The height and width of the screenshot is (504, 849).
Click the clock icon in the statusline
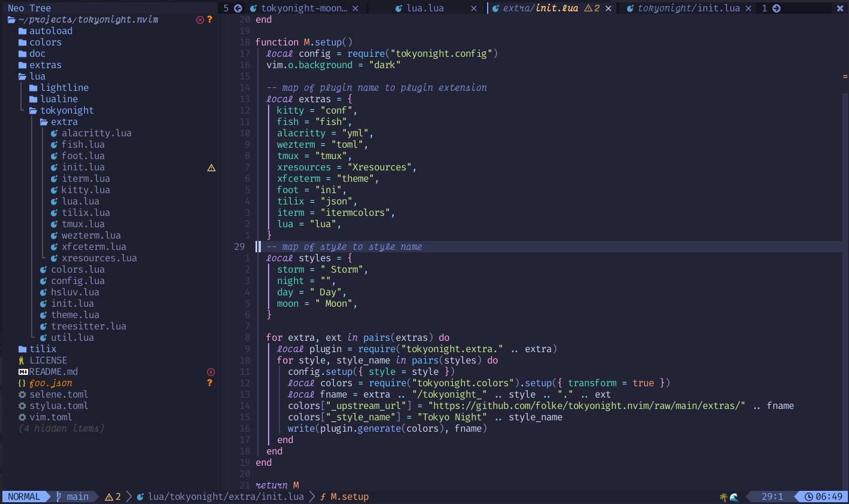[x=808, y=497]
